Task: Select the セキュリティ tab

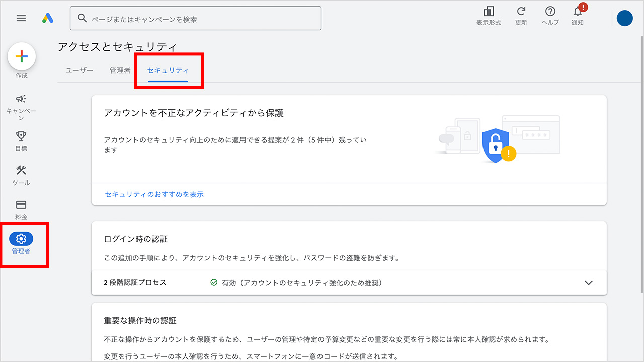Action: pos(168,71)
